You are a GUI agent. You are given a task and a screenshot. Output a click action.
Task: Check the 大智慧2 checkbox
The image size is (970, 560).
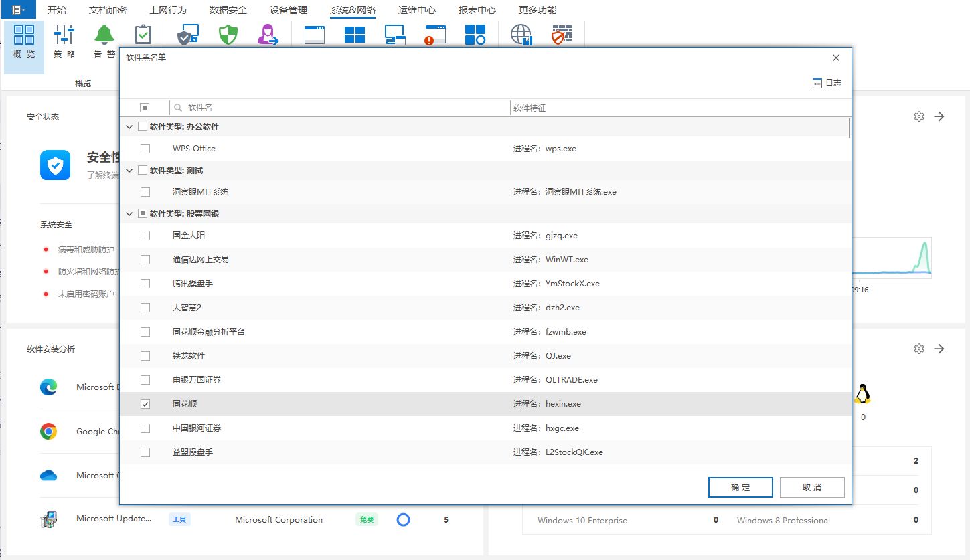[x=145, y=308]
